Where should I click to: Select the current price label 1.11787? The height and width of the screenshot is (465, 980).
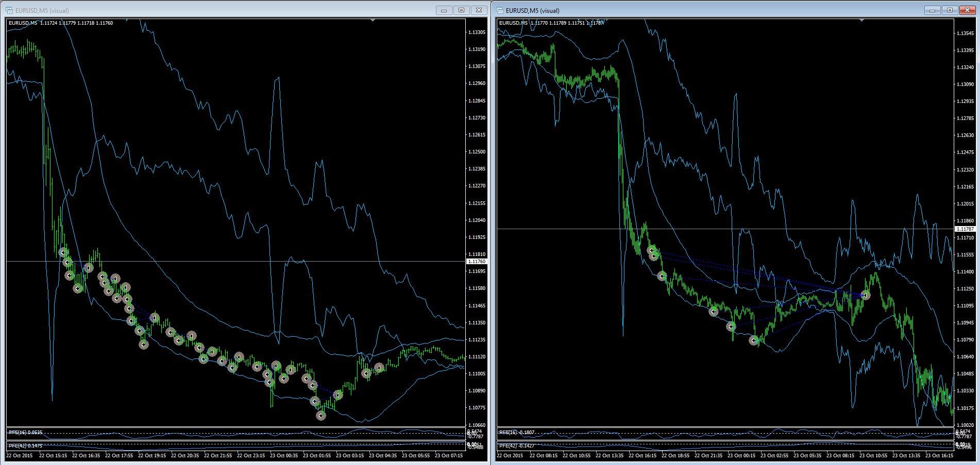pyautogui.click(x=965, y=229)
